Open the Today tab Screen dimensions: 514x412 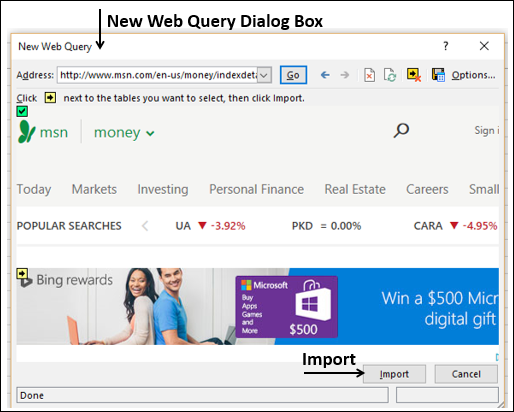coord(34,189)
